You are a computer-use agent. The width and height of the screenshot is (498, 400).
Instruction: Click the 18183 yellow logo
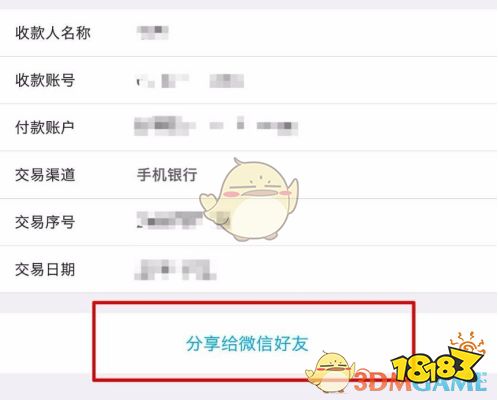(437, 366)
